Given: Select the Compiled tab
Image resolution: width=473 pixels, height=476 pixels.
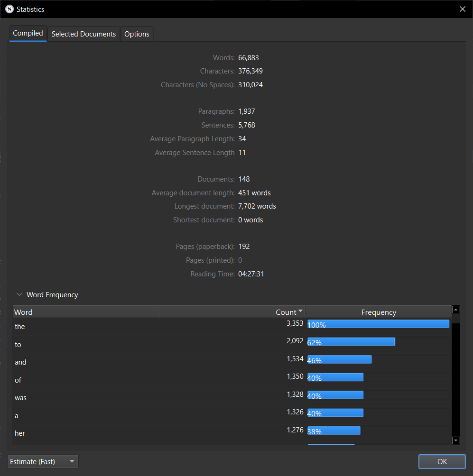Looking at the screenshot, I should pyautogui.click(x=28, y=34).
